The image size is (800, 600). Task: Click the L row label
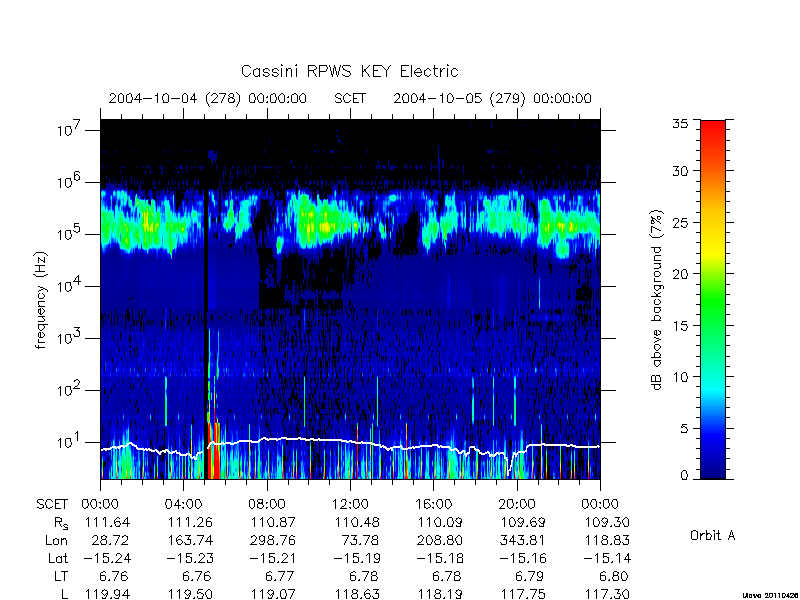(64, 594)
